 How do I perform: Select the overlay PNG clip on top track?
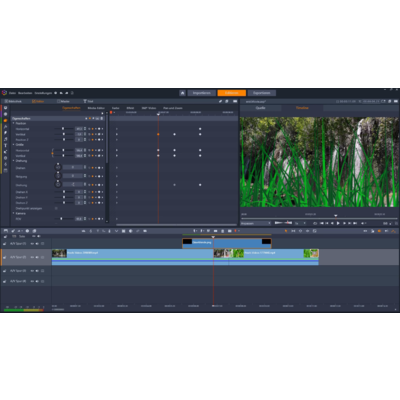pos(227,243)
